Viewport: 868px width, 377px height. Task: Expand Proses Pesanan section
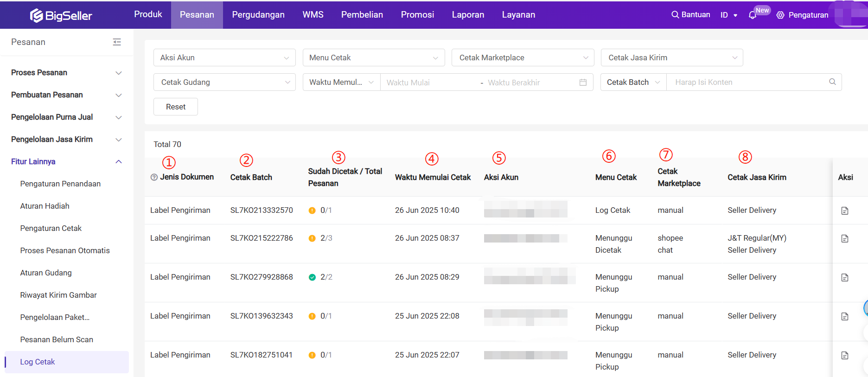pyautogui.click(x=66, y=73)
